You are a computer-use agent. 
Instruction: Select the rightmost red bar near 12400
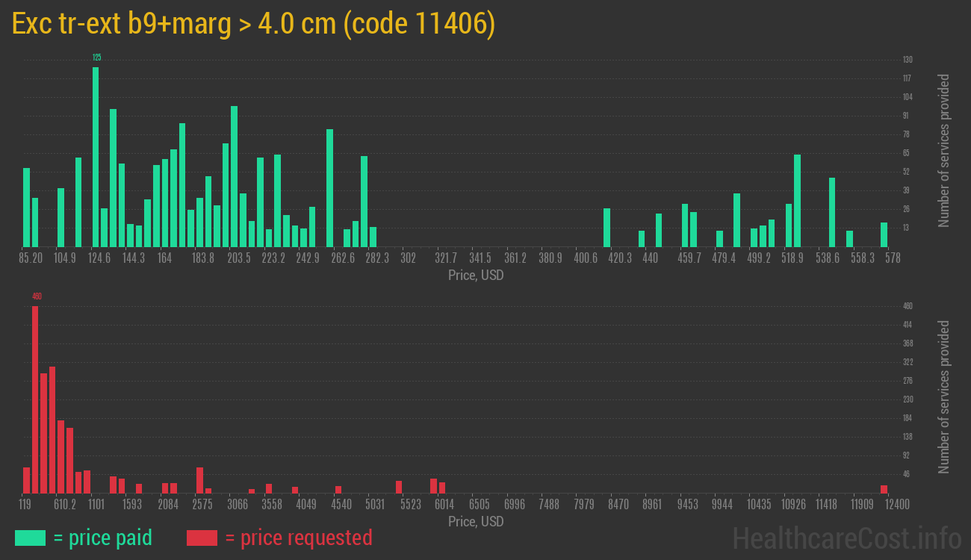click(x=884, y=489)
